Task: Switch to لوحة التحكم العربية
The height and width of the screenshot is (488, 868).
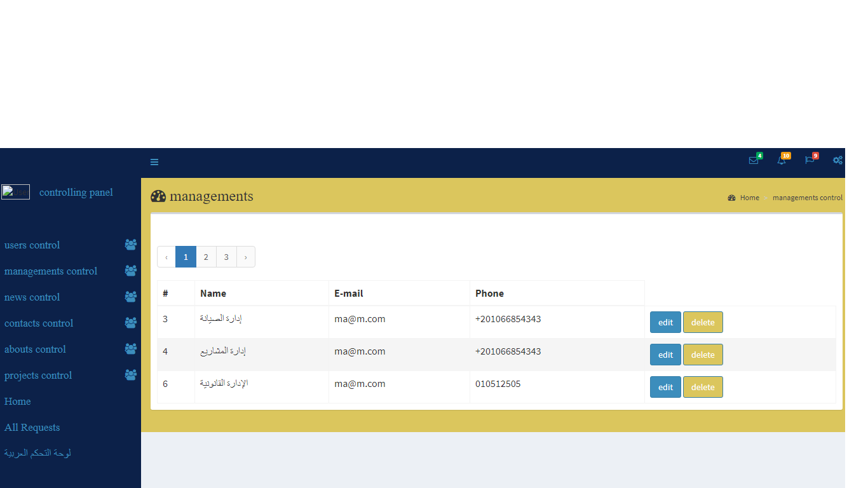Action: point(37,453)
